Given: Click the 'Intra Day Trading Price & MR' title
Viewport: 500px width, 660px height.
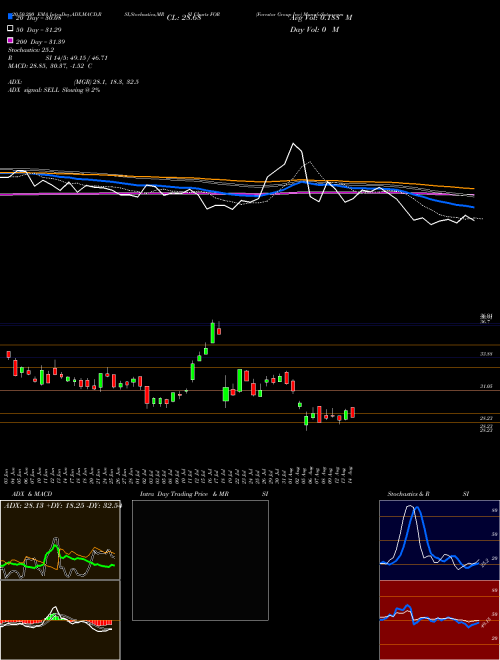Looking at the screenshot, I should click(x=184, y=494).
